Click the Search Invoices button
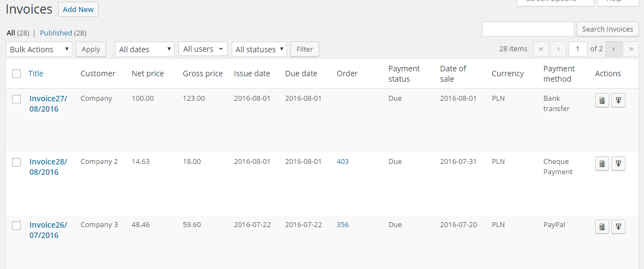644x269 pixels. 608,29
